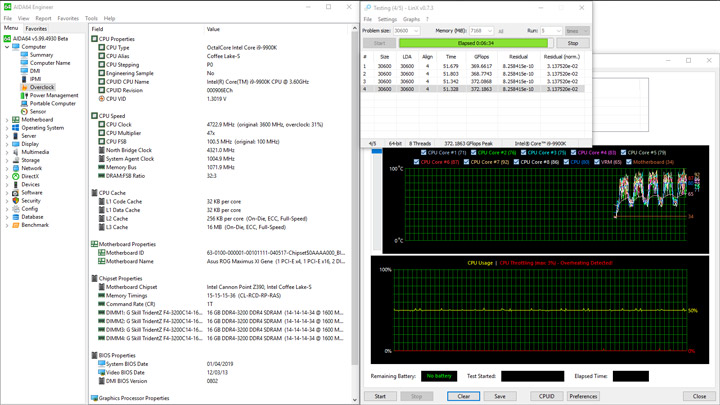This screenshot has width=720, height=405.
Task: Click the LinX elapsed time progress bar
Action: click(x=474, y=43)
